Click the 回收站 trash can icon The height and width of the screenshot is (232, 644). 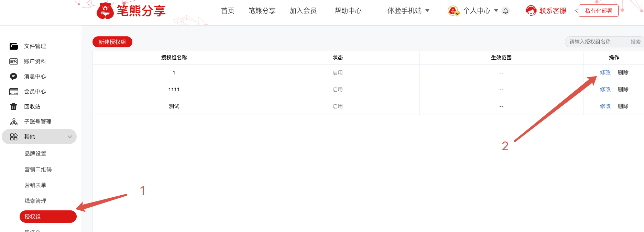point(14,107)
